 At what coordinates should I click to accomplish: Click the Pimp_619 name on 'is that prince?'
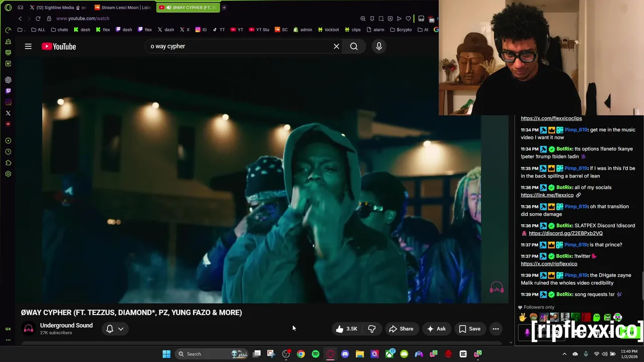576,245
